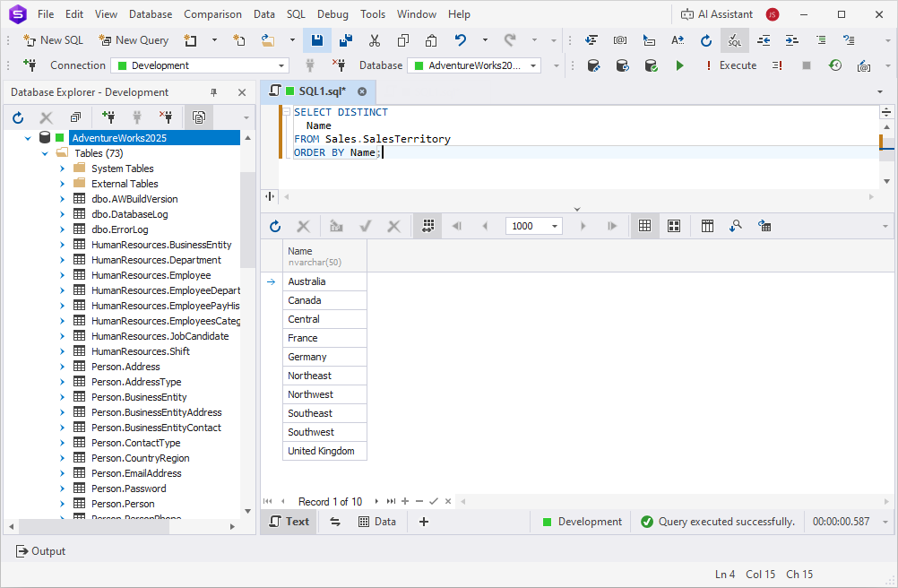Click the Paste icon in toolbar
The height and width of the screenshot is (588, 898).
[431, 40]
